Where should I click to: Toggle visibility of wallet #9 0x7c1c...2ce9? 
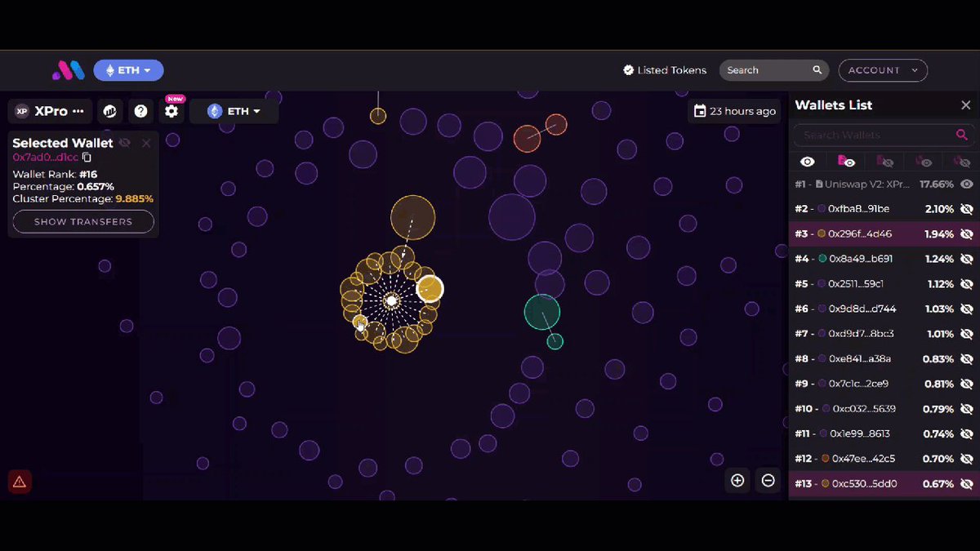(967, 384)
